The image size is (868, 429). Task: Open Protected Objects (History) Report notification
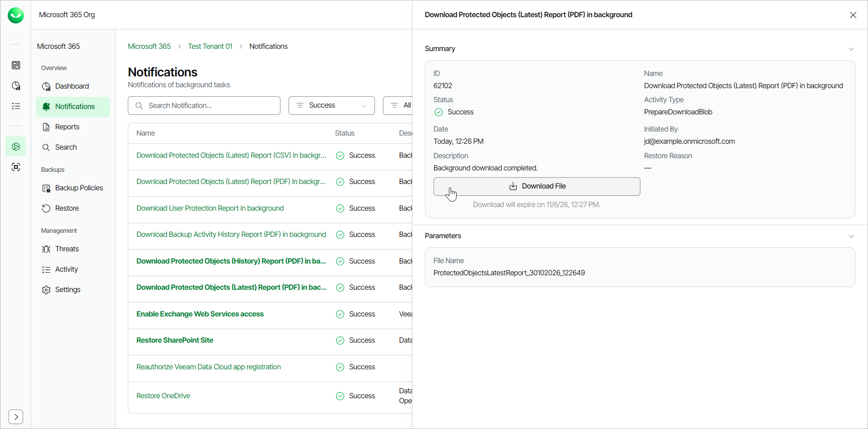tap(231, 261)
